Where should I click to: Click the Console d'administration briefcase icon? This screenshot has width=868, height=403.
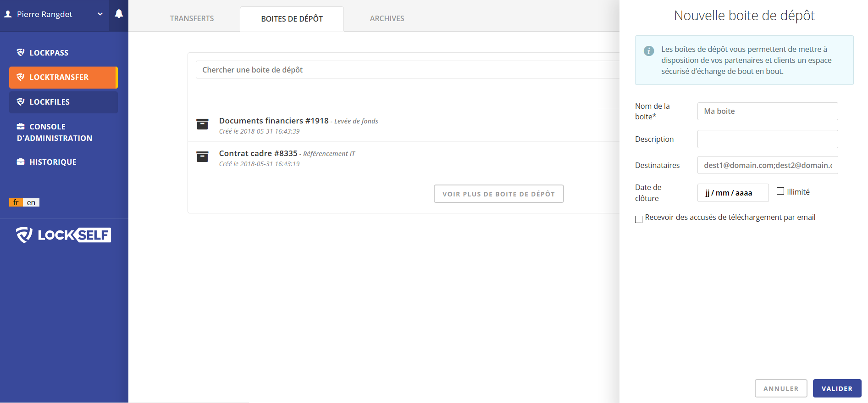[x=21, y=126]
